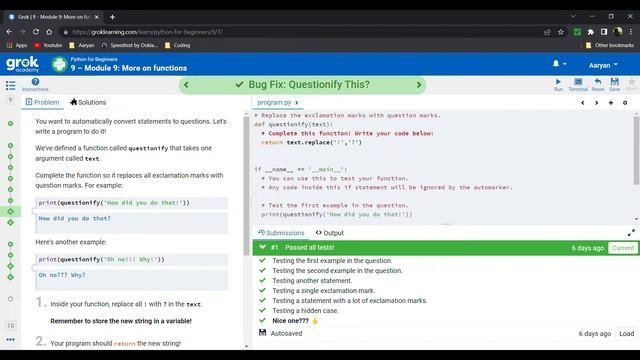The image size is (640, 360).
Task: Click the 'Testing another statement.' result
Action: point(312,281)
